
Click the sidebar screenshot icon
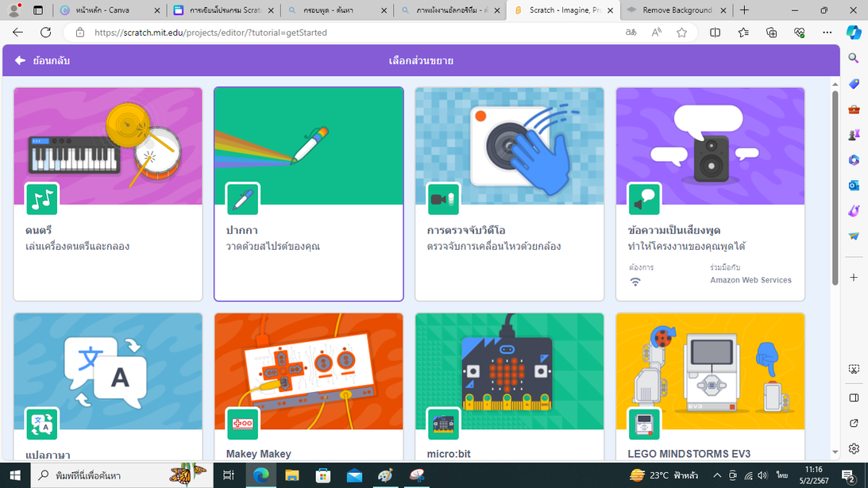click(x=854, y=369)
